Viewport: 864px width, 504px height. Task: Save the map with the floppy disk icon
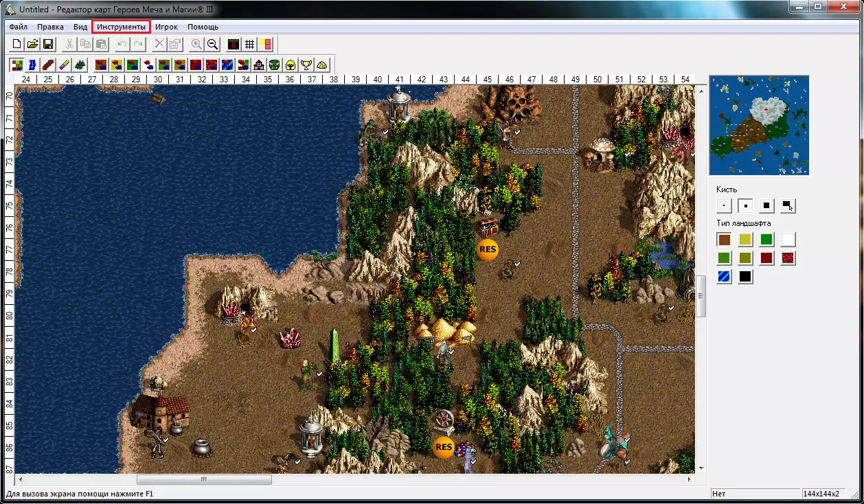tap(48, 44)
